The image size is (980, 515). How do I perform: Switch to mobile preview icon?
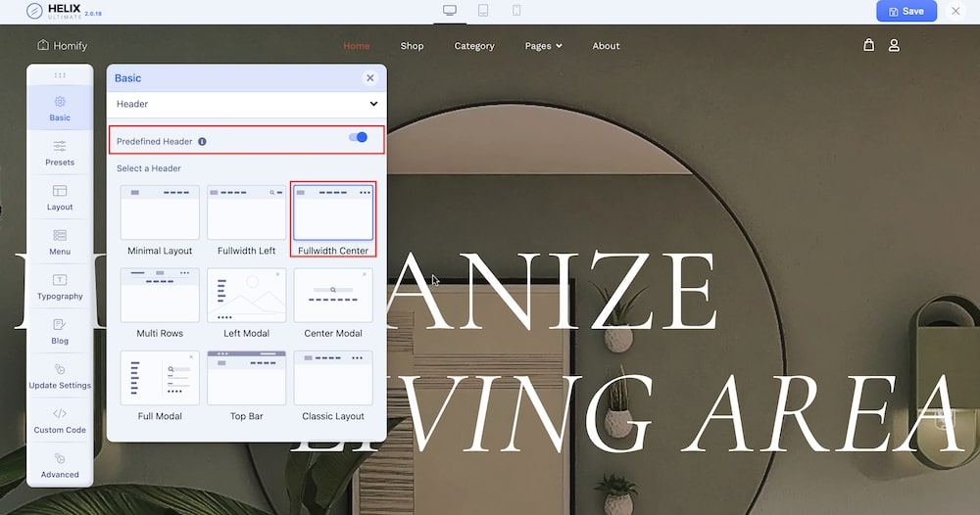pos(516,11)
